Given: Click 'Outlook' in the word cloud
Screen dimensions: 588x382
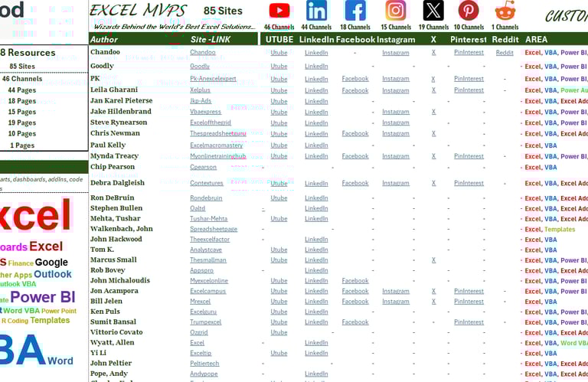Looking at the screenshot, I should (x=53, y=274).
